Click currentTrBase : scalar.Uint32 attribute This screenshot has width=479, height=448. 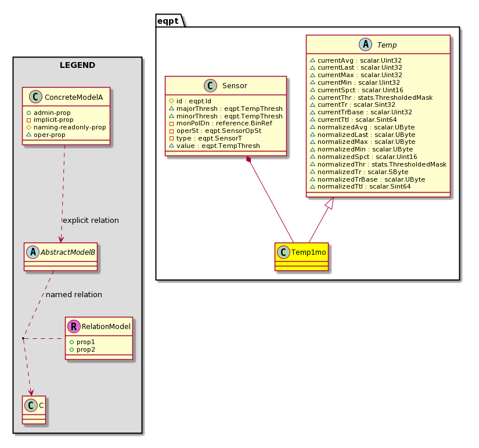(365, 112)
